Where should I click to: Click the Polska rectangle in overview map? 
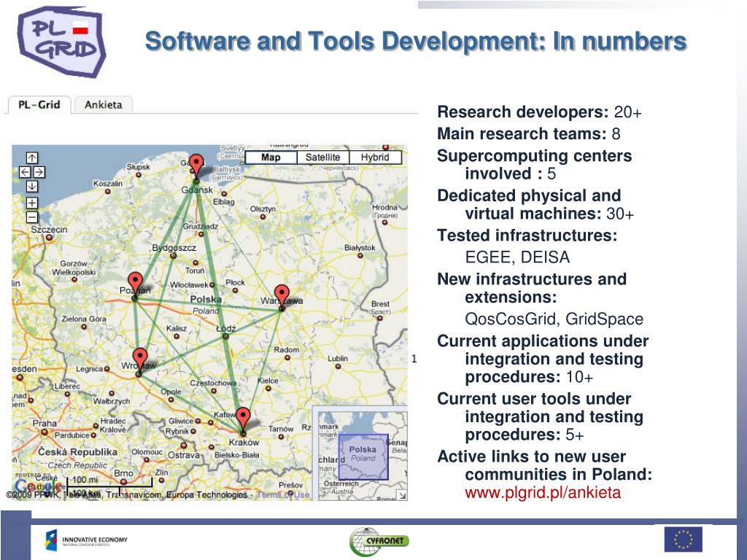(x=363, y=457)
